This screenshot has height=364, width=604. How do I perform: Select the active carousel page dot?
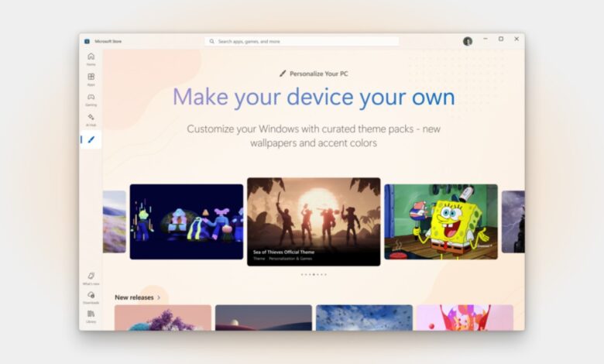[x=314, y=275]
